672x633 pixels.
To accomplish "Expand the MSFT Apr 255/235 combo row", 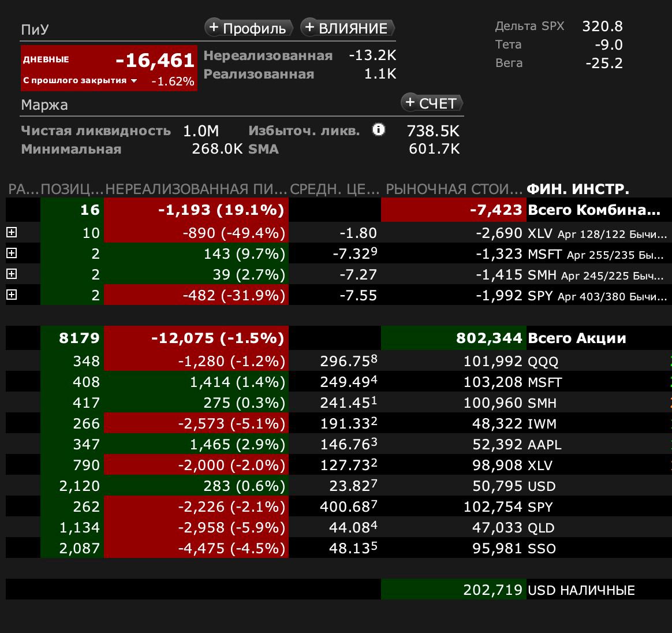I will point(12,253).
